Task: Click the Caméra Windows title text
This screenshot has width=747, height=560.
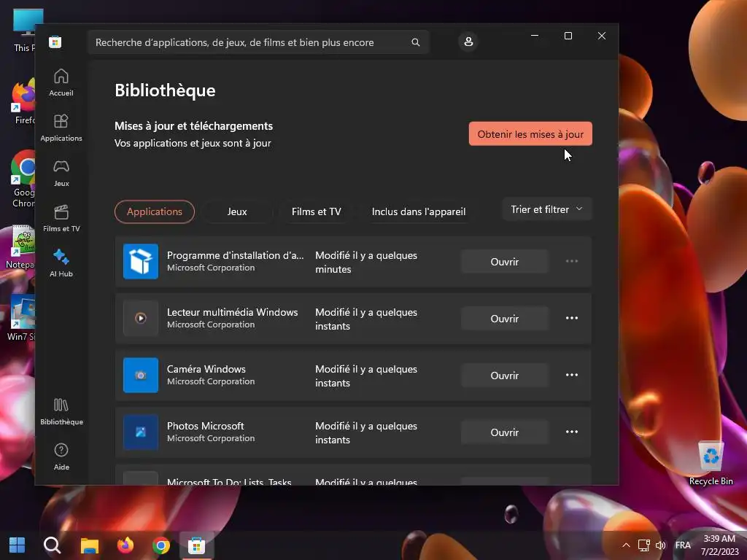Action: [206, 369]
